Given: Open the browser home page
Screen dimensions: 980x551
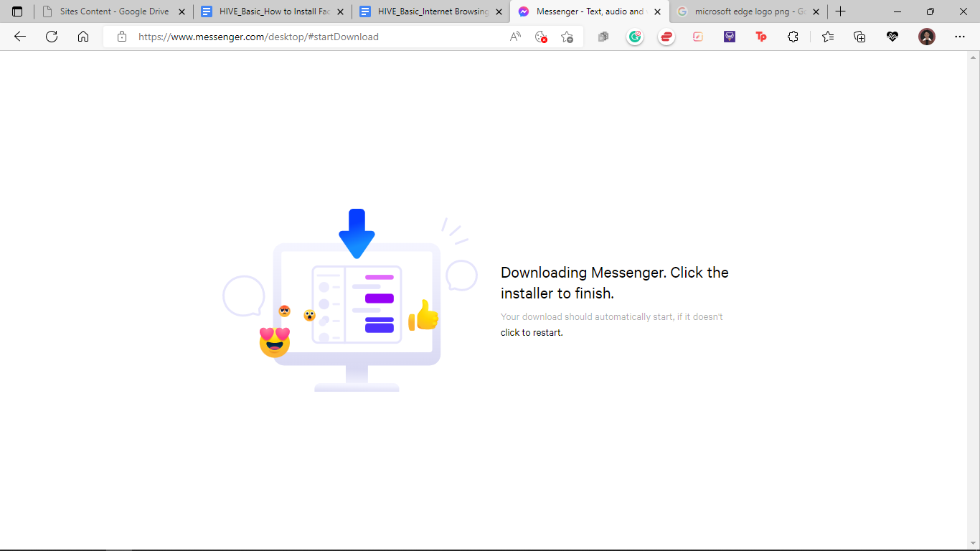Looking at the screenshot, I should click(x=83, y=37).
